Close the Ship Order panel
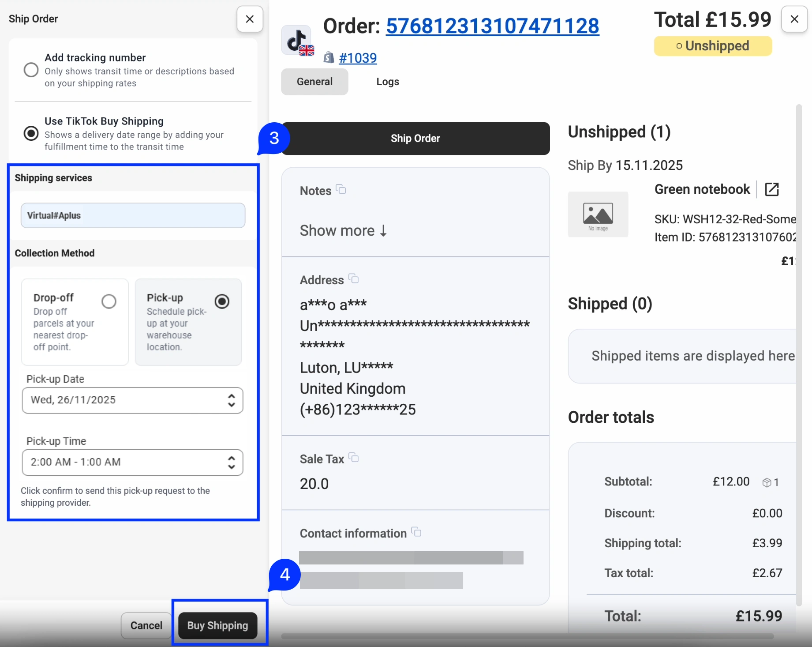 250,19
